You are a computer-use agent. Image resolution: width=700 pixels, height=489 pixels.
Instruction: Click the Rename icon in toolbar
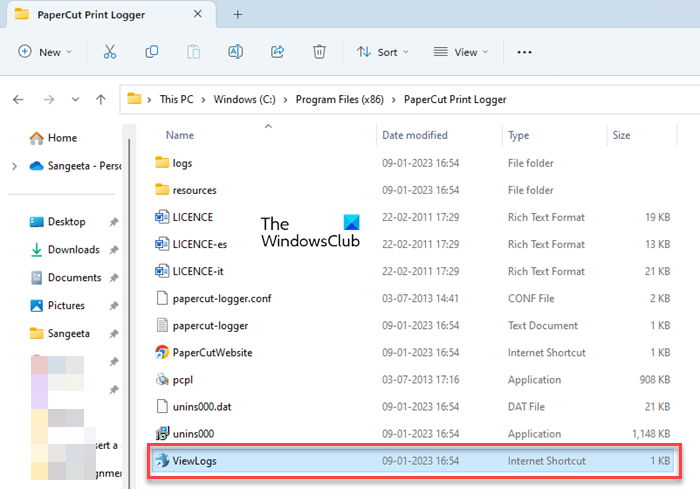coord(235,52)
